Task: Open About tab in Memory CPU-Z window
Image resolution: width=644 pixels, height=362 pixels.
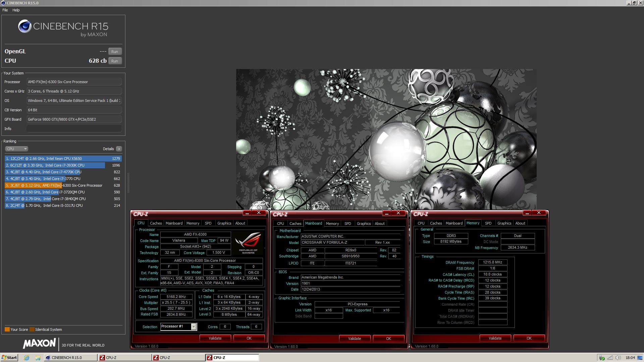Action: [x=520, y=223]
